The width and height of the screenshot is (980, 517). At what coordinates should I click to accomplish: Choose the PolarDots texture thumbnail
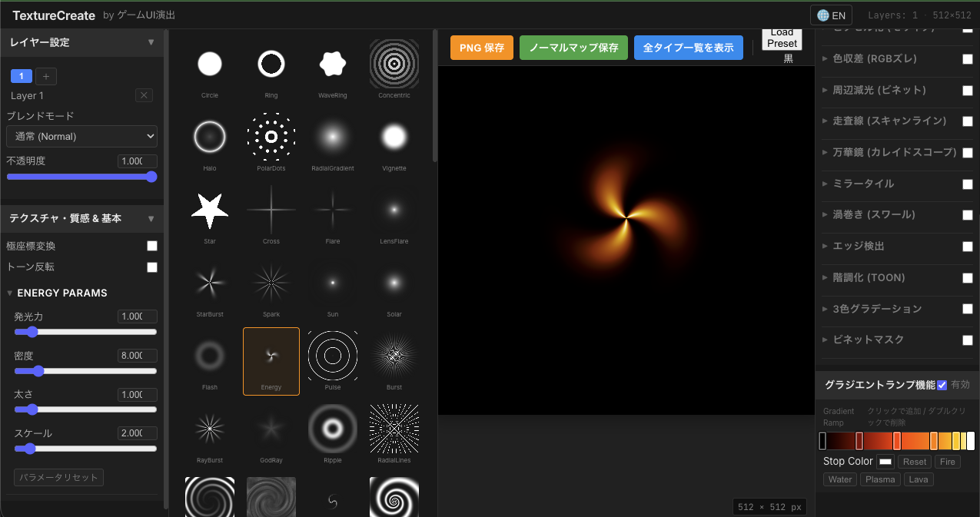(x=271, y=138)
